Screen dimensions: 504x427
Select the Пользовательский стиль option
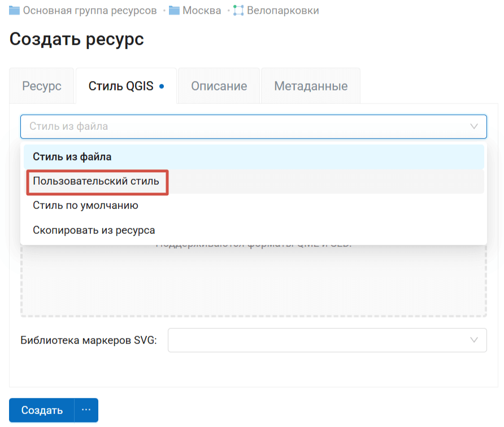(x=95, y=181)
